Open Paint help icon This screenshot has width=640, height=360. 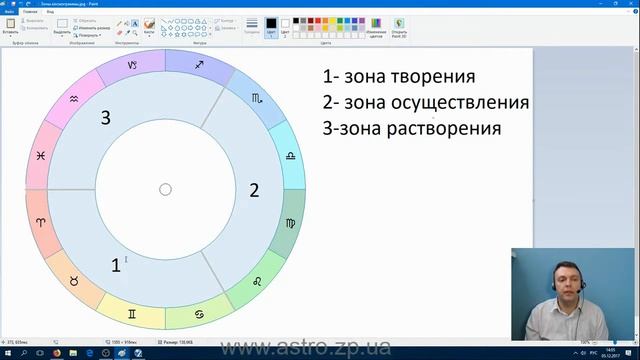point(635,11)
